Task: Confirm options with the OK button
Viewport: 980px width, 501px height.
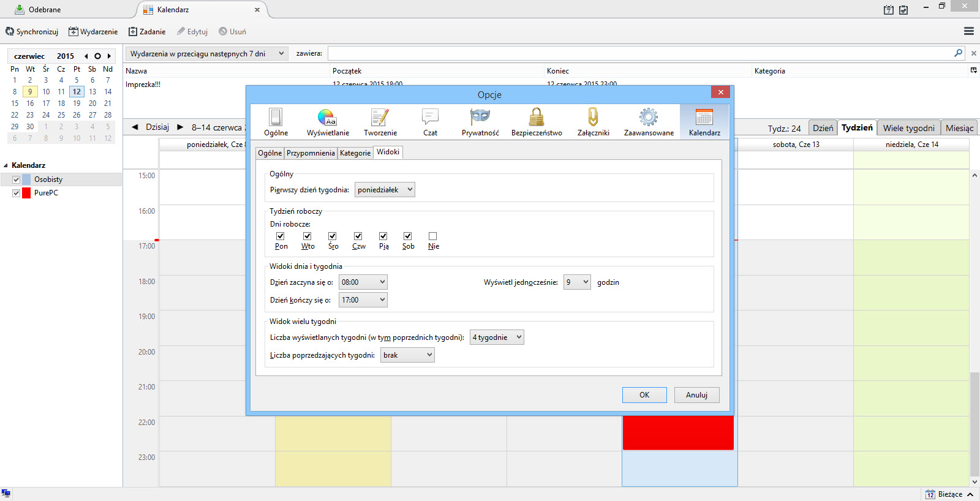Action: tap(644, 395)
